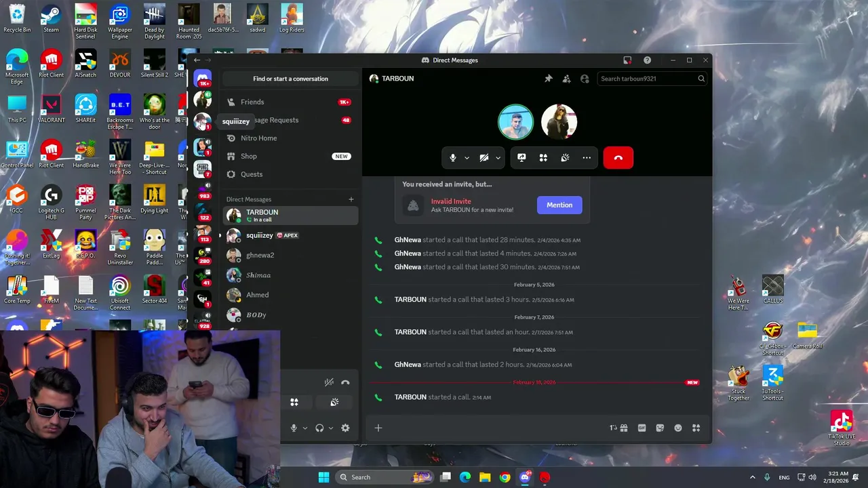This screenshot has width=868, height=488.
Task: Open more call options three-dots menu
Action: (587, 158)
